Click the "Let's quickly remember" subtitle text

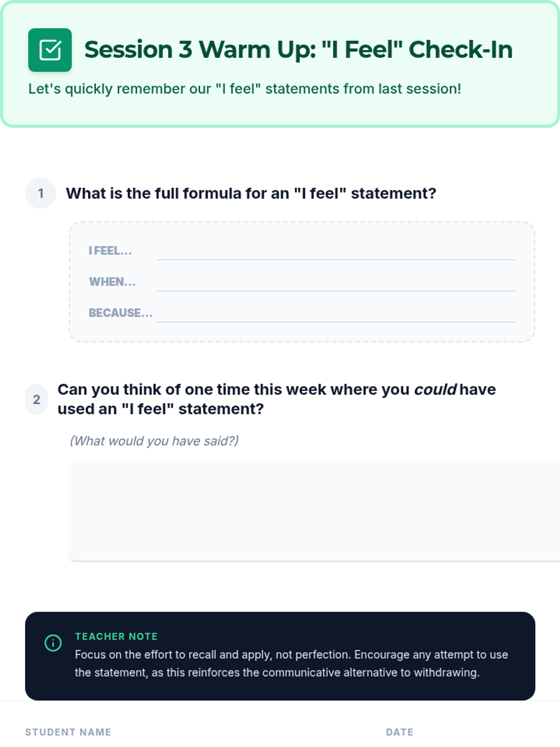pyautogui.click(x=245, y=89)
